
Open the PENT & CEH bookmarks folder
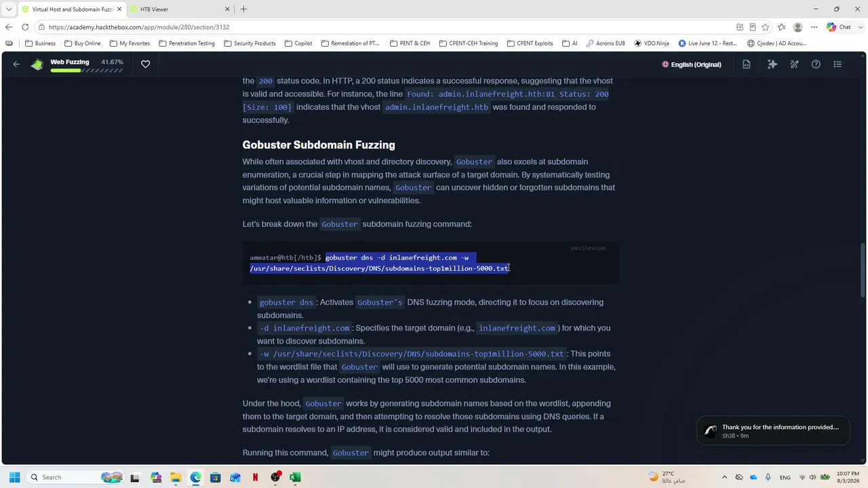pyautogui.click(x=410, y=43)
